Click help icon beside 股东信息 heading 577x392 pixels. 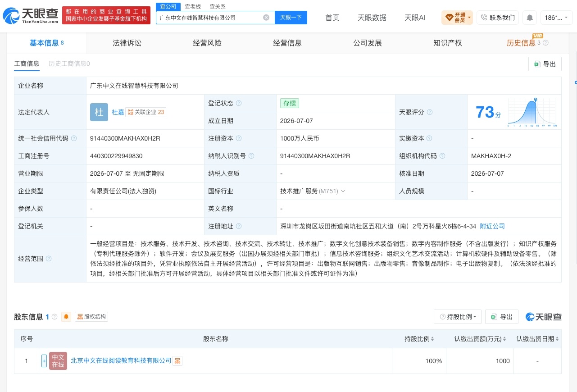(x=55, y=317)
